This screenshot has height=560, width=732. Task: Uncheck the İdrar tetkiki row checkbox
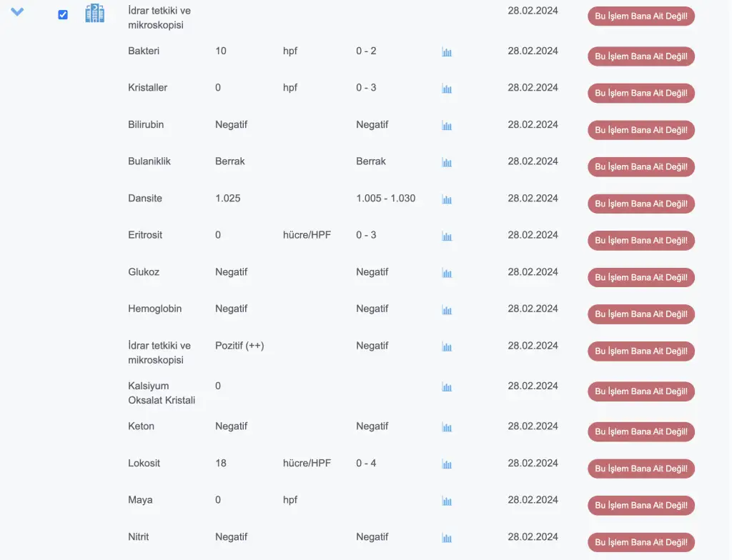(63, 14)
